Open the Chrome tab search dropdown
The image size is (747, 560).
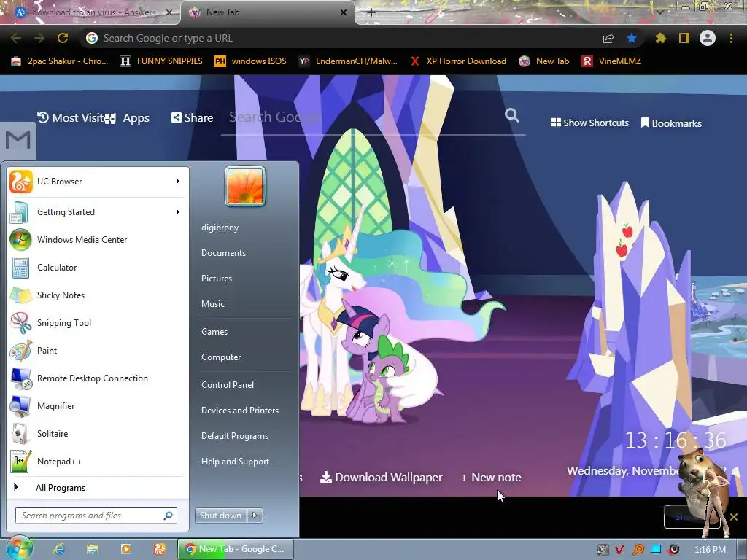click(659, 12)
